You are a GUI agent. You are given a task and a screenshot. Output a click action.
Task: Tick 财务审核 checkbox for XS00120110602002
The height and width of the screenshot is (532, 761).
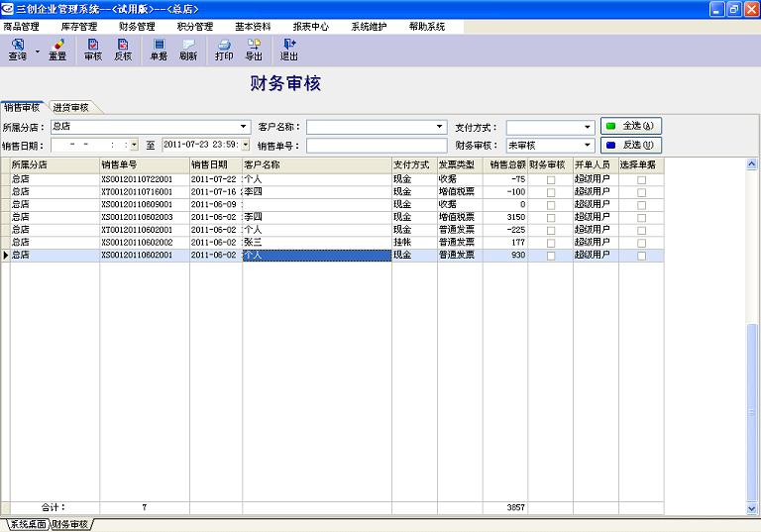[551, 243]
